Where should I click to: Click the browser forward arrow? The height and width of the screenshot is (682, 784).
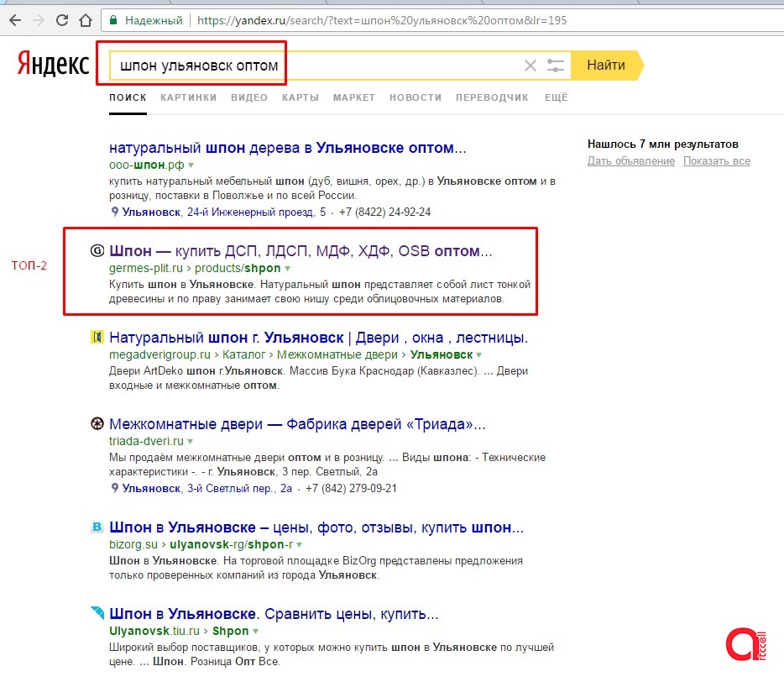[38, 20]
